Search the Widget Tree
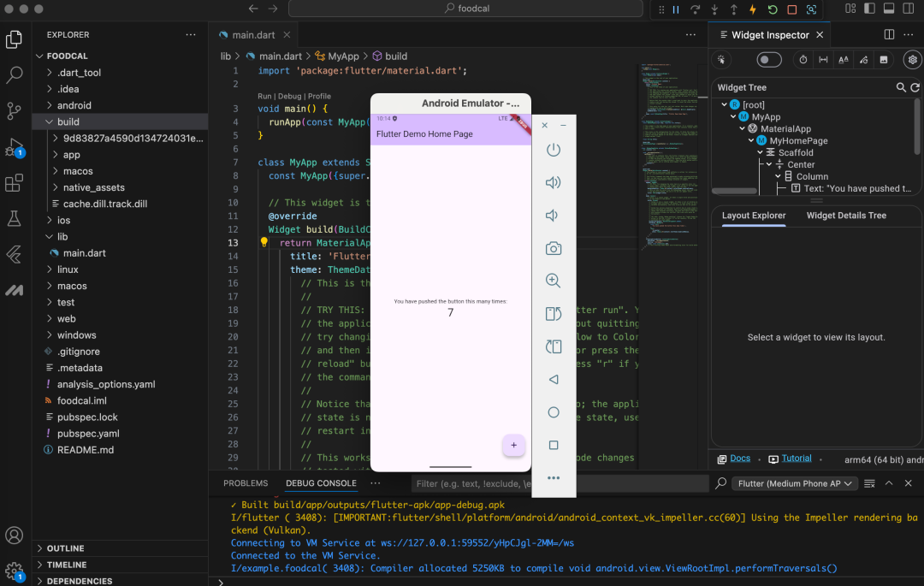The width and height of the screenshot is (924, 586). [x=901, y=88]
